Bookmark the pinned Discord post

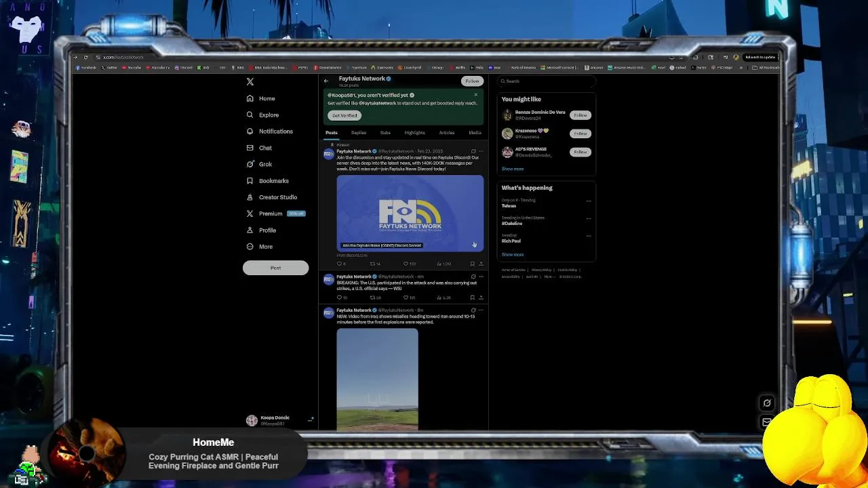[x=473, y=264]
